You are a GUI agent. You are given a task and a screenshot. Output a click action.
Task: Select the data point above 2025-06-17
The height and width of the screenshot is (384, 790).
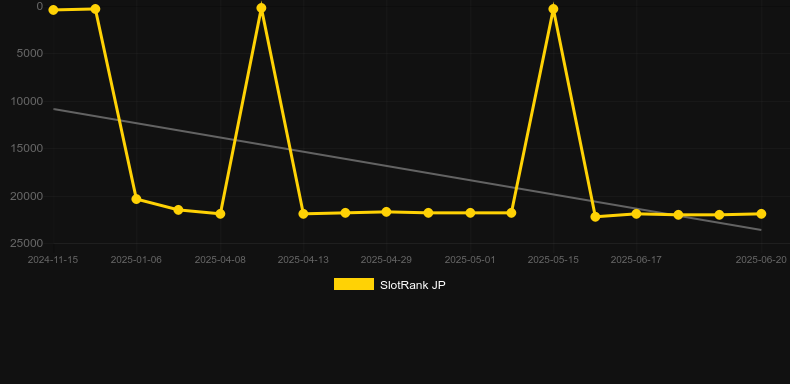click(636, 214)
